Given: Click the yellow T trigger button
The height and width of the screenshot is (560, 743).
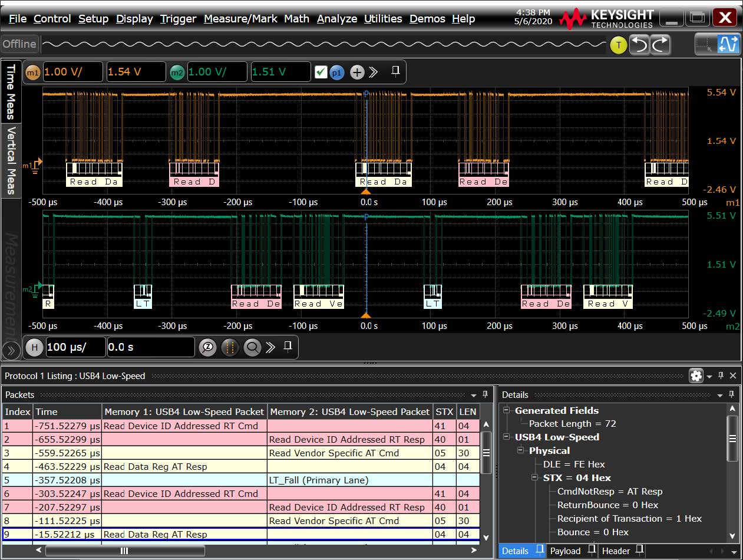Looking at the screenshot, I should (x=618, y=45).
